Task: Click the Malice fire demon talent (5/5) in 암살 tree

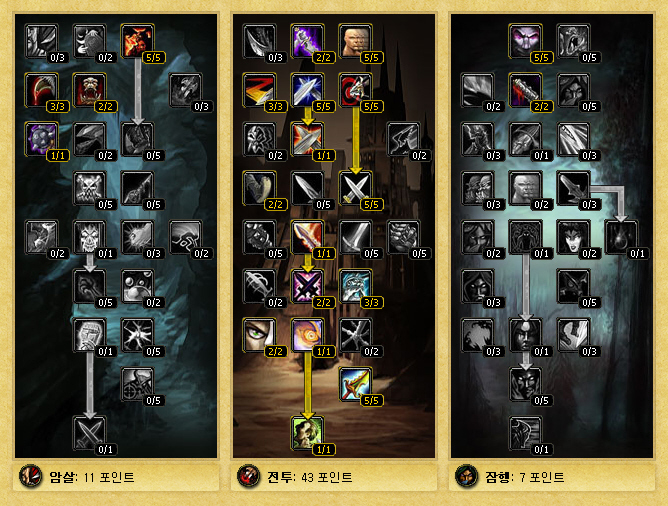Action: tap(138, 41)
